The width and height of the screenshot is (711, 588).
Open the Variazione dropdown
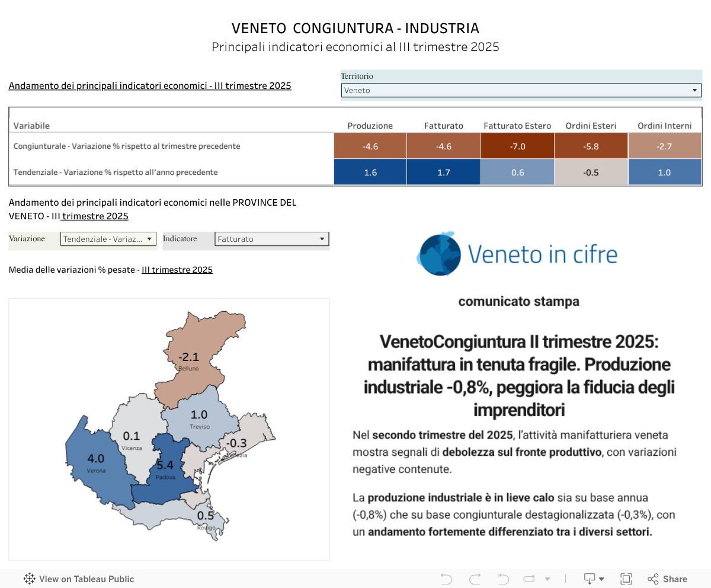pos(108,239)
